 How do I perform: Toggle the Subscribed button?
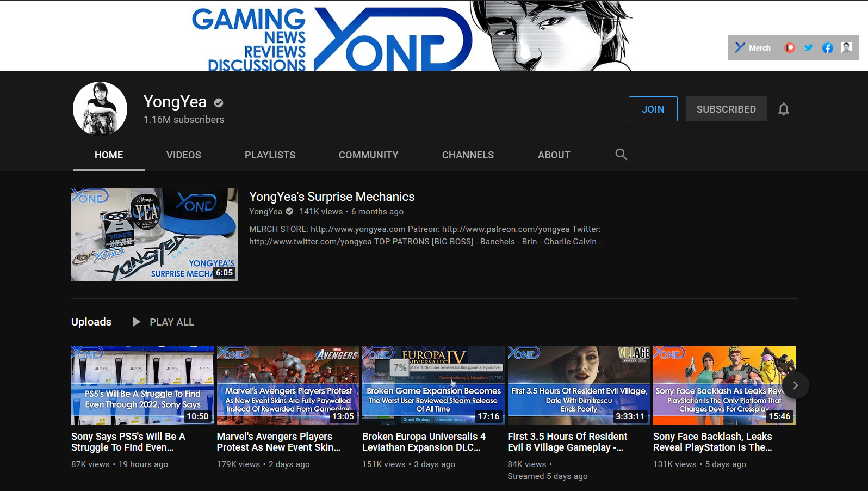[x=726, y=109]
